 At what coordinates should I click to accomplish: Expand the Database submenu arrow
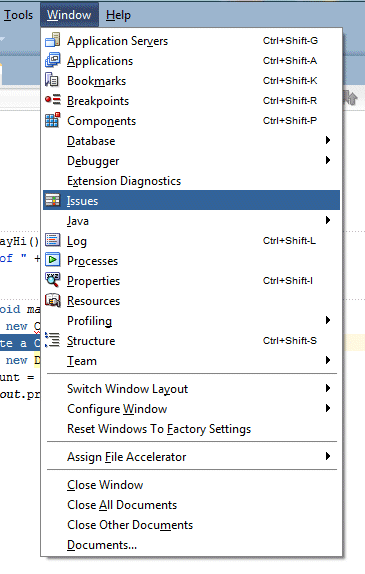pyautogui.click(x=328, y=140)
